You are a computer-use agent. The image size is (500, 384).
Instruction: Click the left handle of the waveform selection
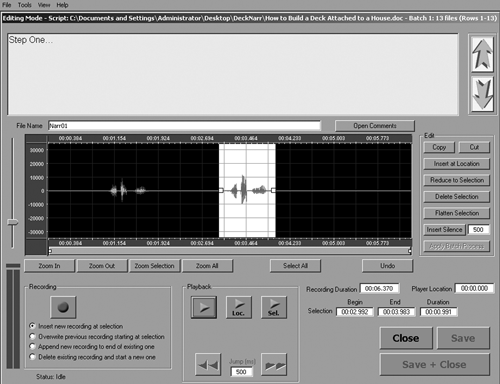221,190
